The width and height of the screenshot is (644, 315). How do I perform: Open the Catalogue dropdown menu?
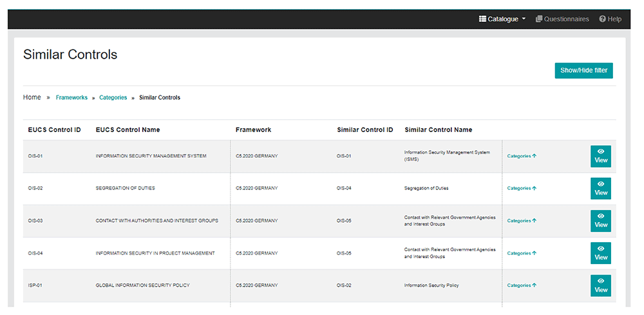[502, 19]
